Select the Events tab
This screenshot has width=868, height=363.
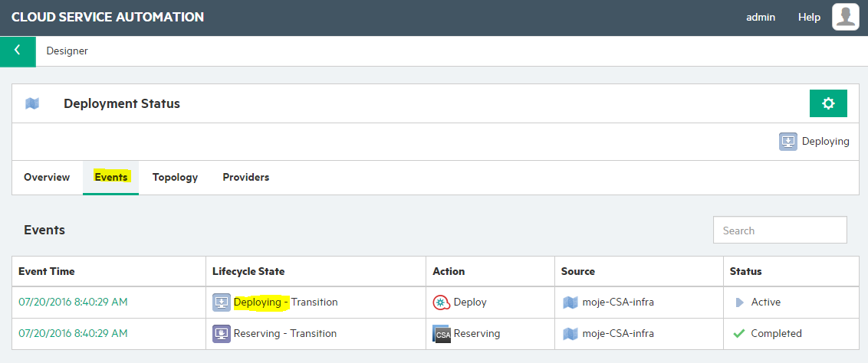110,178
